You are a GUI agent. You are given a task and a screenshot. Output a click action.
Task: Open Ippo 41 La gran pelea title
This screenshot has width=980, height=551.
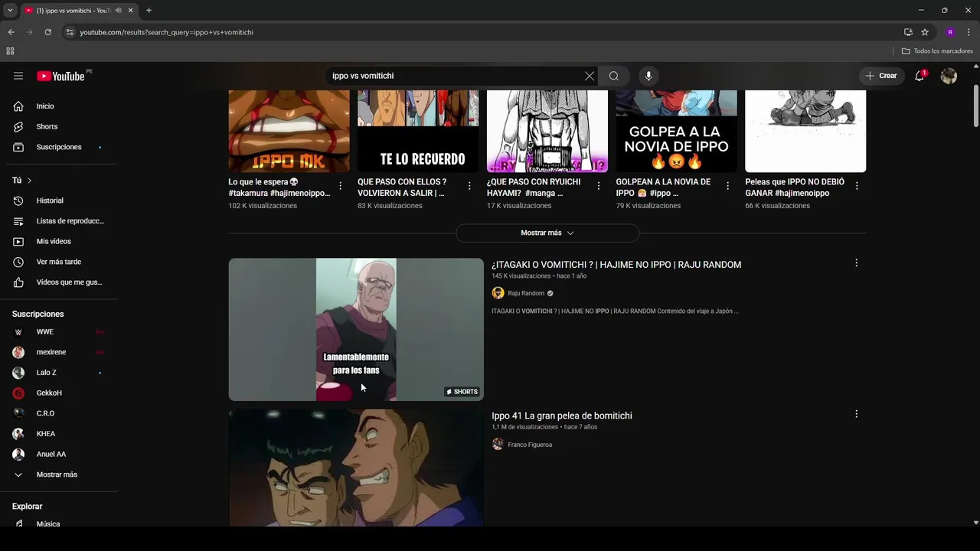tap(562, 416)
